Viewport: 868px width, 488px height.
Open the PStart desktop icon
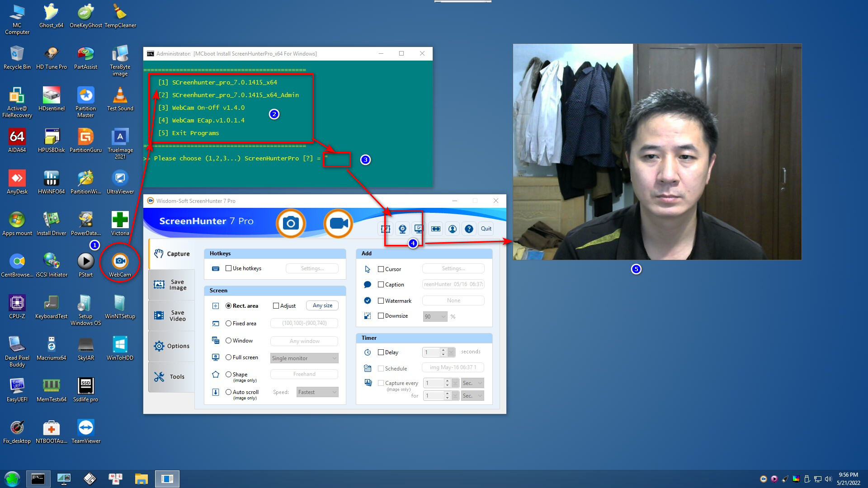pos(85,265)
